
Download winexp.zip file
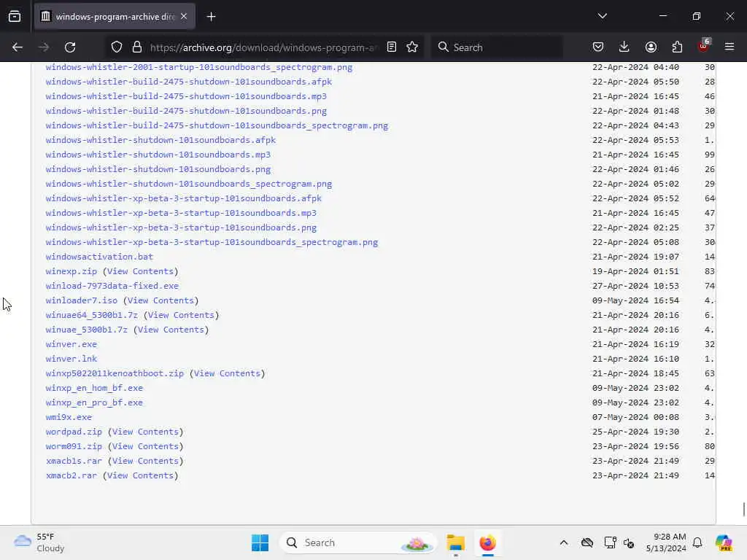point(71,271)
